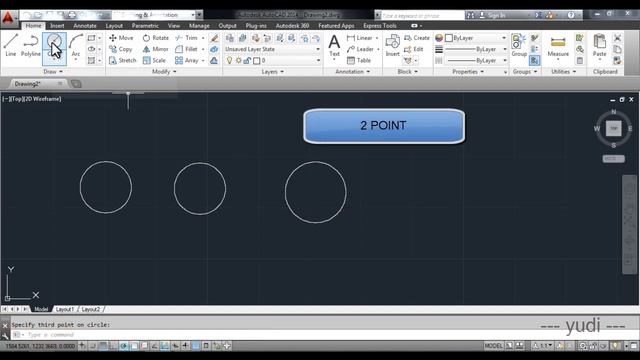The image size is (640, 360).
Task: Select the Fillet tool
Action: click(187, 49)
